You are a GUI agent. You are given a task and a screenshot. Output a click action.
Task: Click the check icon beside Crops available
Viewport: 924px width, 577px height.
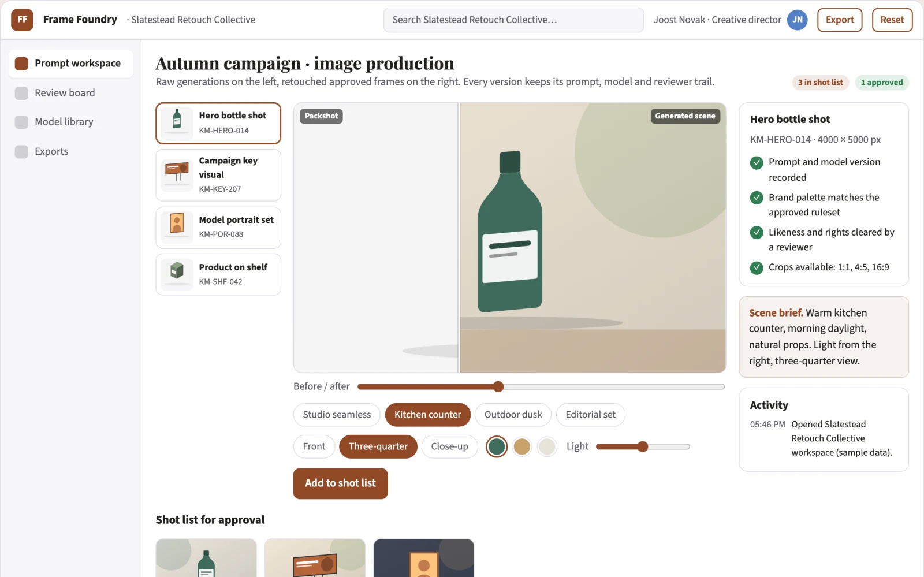pos(757,267)
